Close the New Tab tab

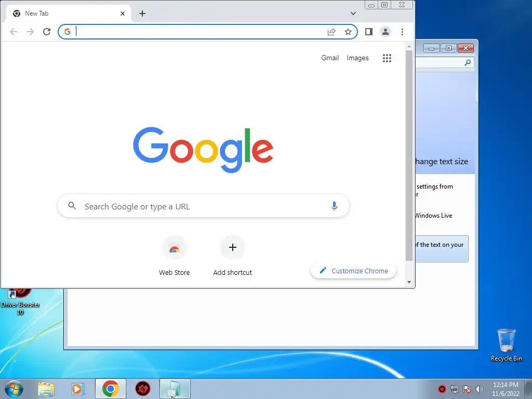tap(123, 14)
